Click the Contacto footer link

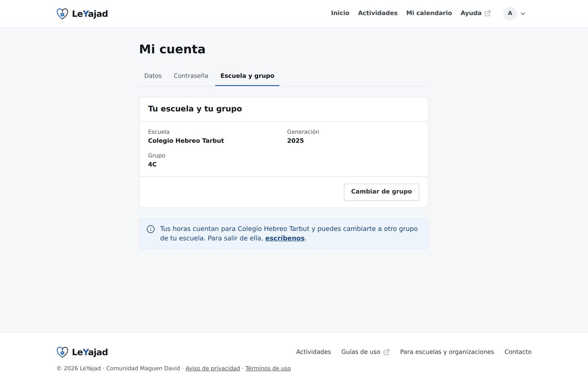click(x=518, y=352)
